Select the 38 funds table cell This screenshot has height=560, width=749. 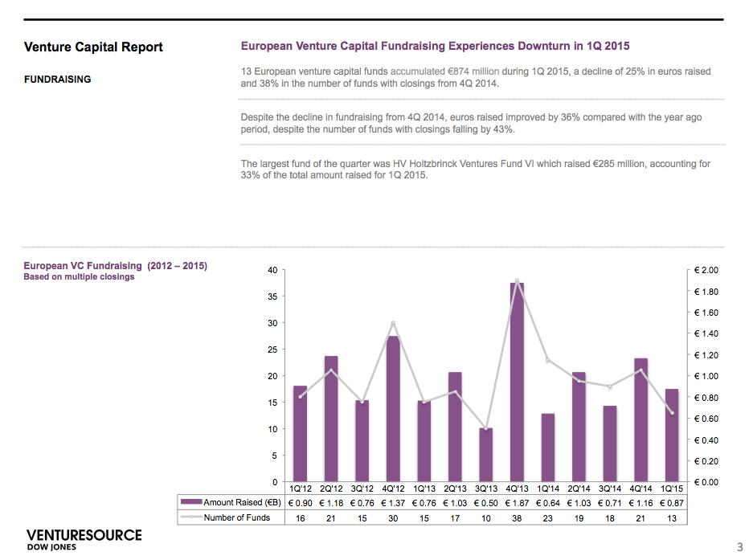tap(517, 518)
